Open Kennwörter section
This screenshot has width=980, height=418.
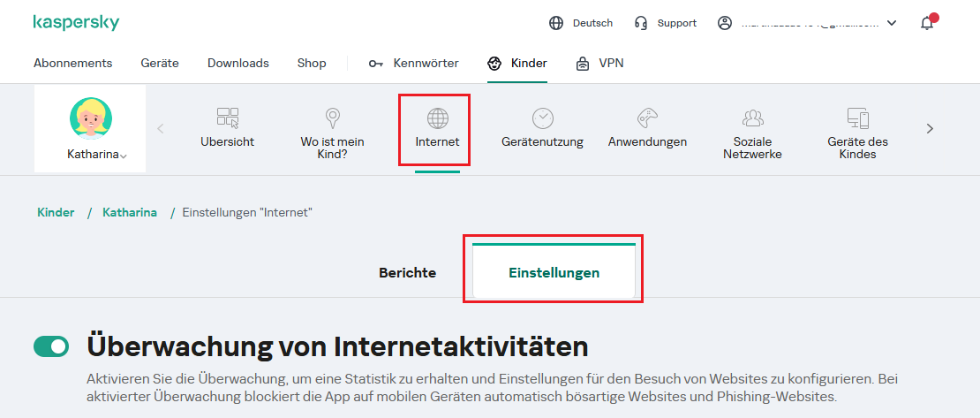point(426,64)
